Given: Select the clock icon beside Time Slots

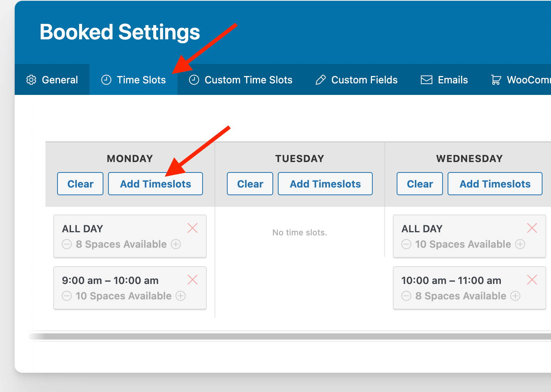Looking at the screenshot, I should pos(106,80).
